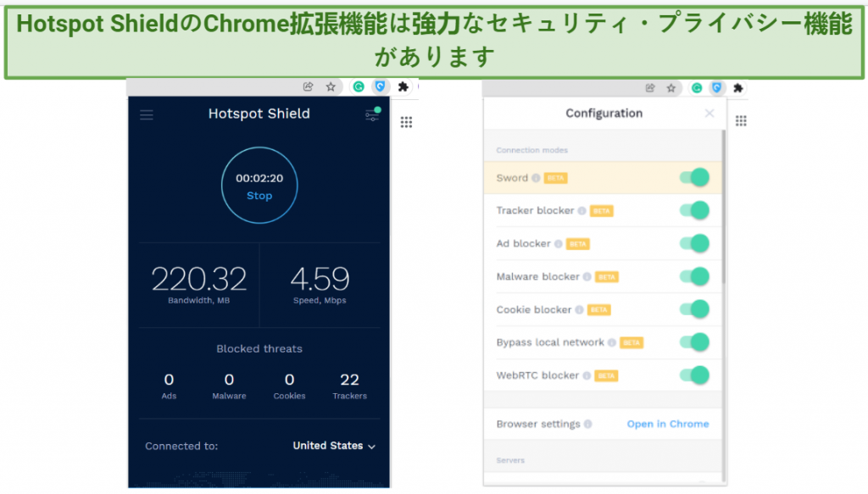The width and height of the screenshot is (868, 494).
Task: Switch off Cookie blocker toggle
Action: click(695, 309)
